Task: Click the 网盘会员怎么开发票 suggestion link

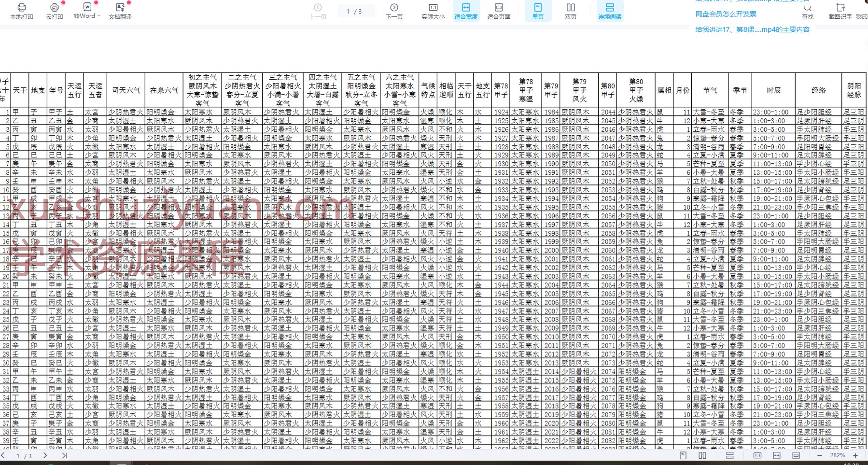Action: (x=726, y=14)
